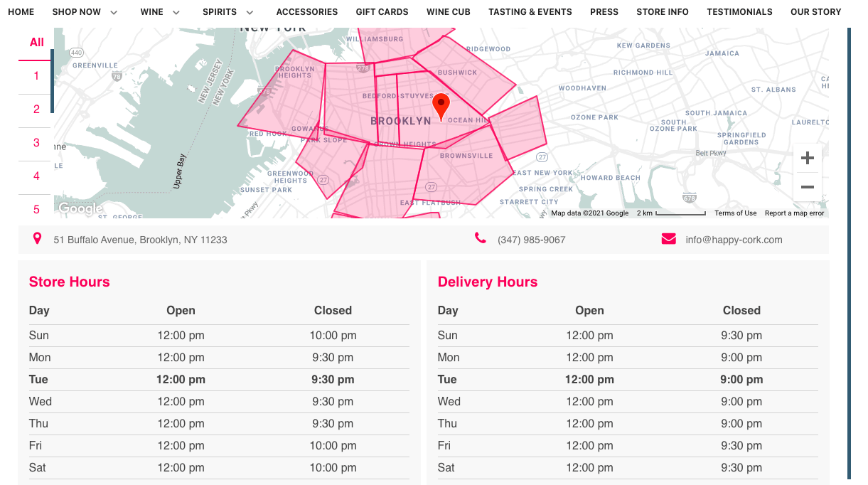Click the pink location marker icon beside address
Screen dimensions: 868x485
[37, 239]
